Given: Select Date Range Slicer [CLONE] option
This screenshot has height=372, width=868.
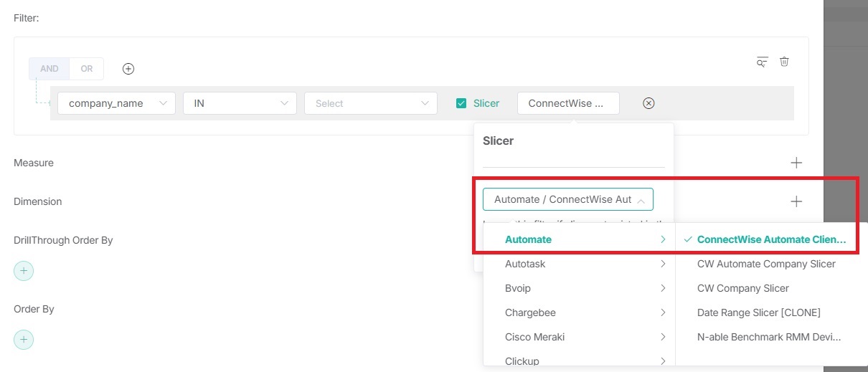Looking at the screenshot, I should click(x=758, y=313).
